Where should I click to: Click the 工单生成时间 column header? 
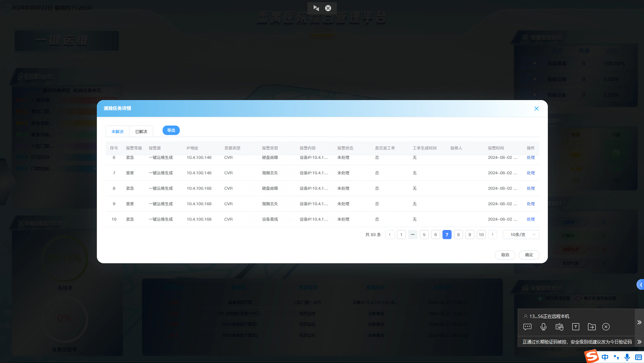pos(425,148)
